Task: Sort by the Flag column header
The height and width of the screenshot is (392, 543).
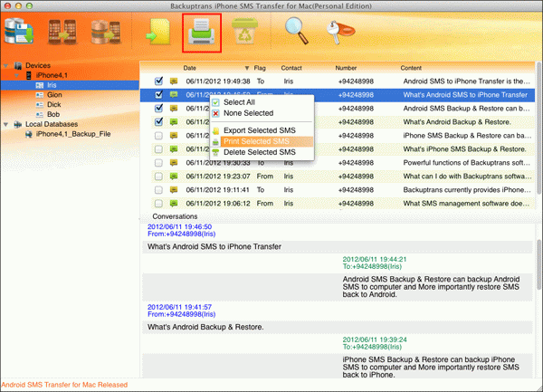Action: tap(260, 68)
